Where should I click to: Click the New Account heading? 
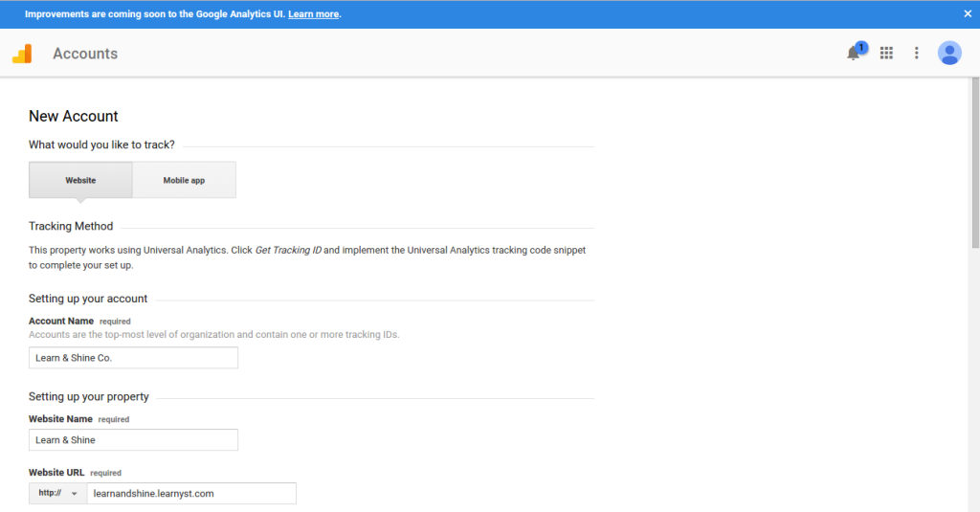click(x=73, y=117)
